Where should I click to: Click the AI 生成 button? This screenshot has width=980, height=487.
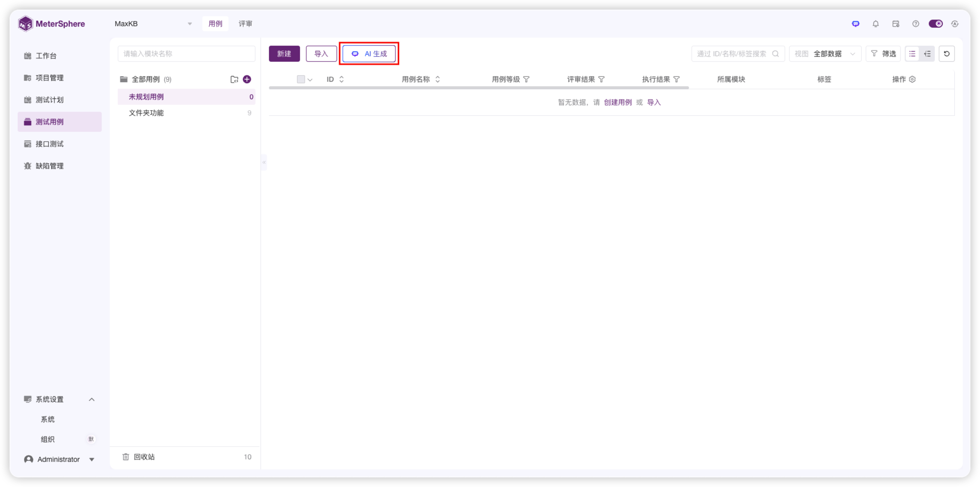[369, 54]
